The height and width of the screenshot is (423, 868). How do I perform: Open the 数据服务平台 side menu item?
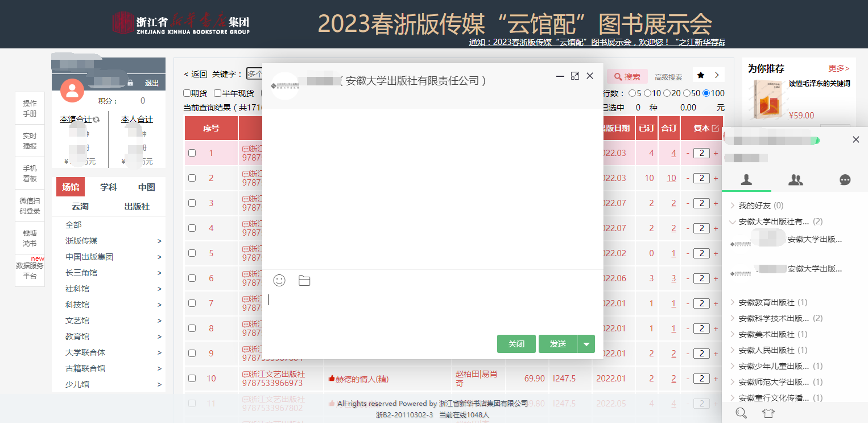[30, 270]
